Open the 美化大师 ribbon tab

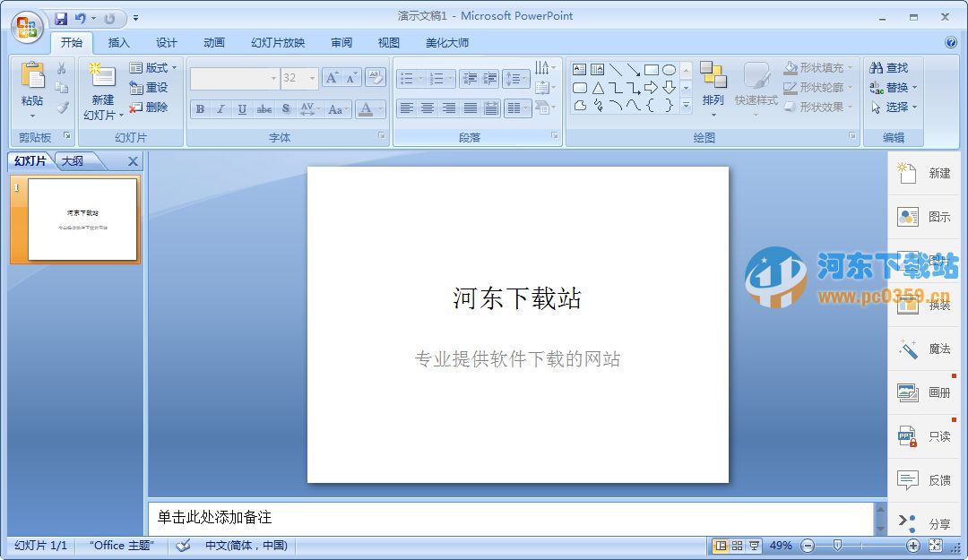[448, 42]
